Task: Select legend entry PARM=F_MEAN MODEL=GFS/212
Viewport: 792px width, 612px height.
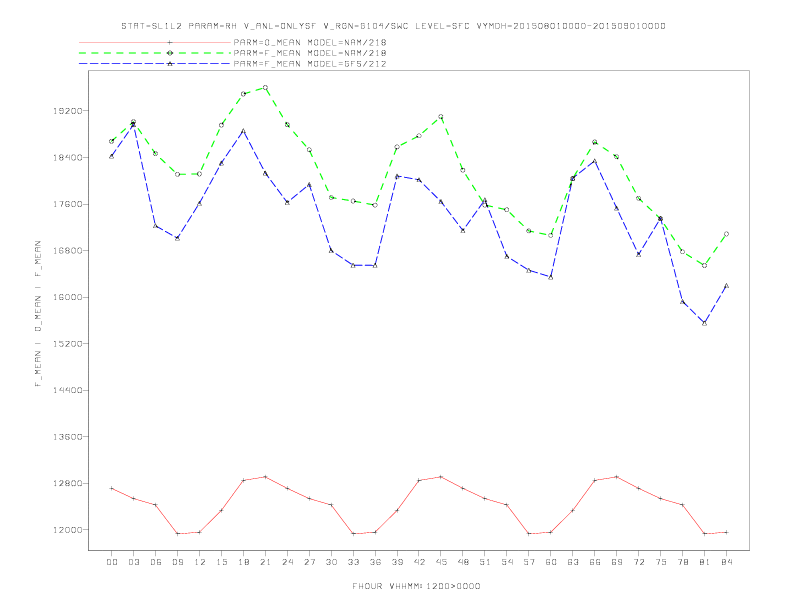Action: point(310,64)
